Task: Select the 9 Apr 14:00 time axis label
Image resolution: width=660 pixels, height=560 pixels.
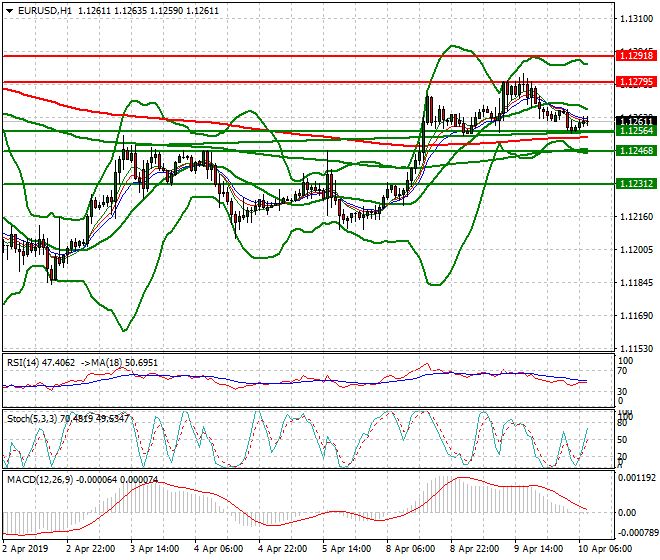Action: click(538, 549)
